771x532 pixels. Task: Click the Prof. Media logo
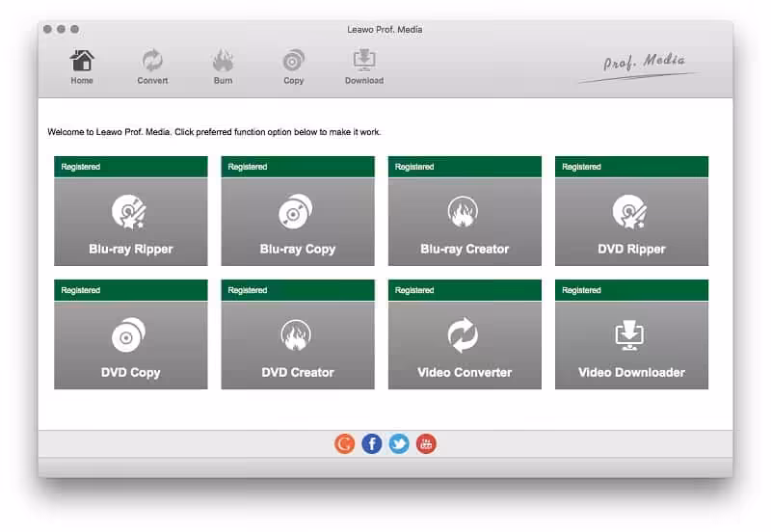(639, 66)
